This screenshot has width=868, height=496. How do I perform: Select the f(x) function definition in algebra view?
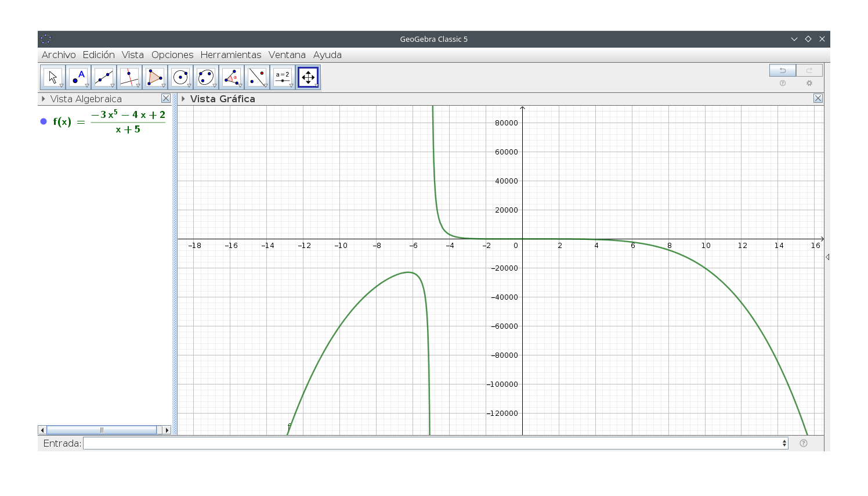(109, 121)
